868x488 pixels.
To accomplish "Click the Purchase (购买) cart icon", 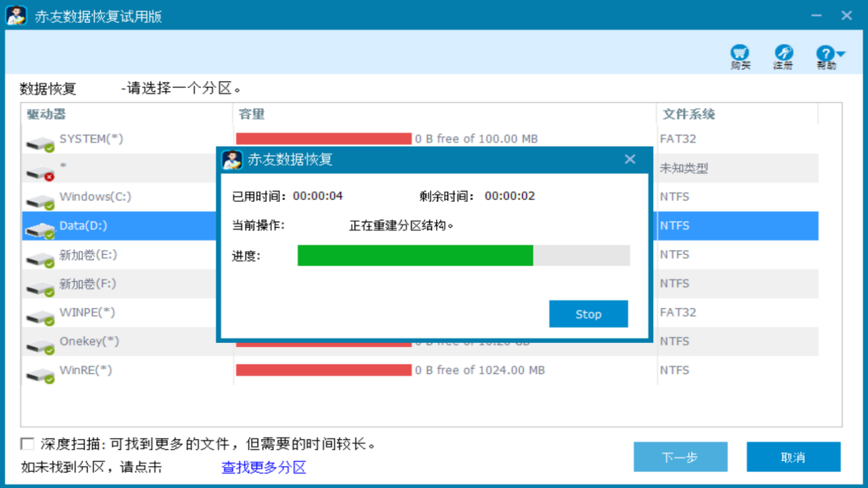I will click(x=740, y=53).
